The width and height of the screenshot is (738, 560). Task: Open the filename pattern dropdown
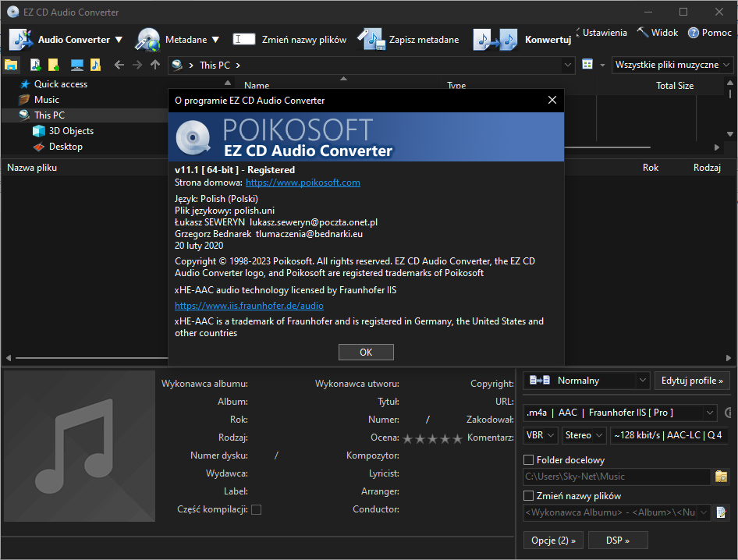704,512
